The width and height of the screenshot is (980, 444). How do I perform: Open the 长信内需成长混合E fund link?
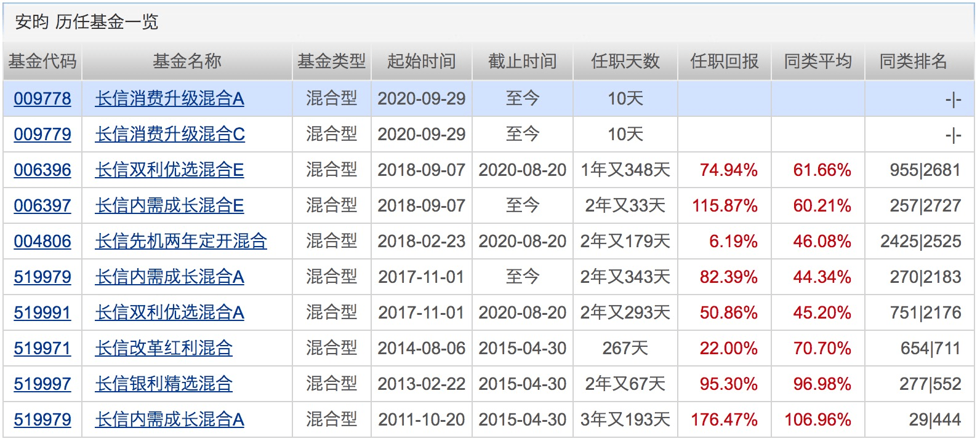point(170,205)
